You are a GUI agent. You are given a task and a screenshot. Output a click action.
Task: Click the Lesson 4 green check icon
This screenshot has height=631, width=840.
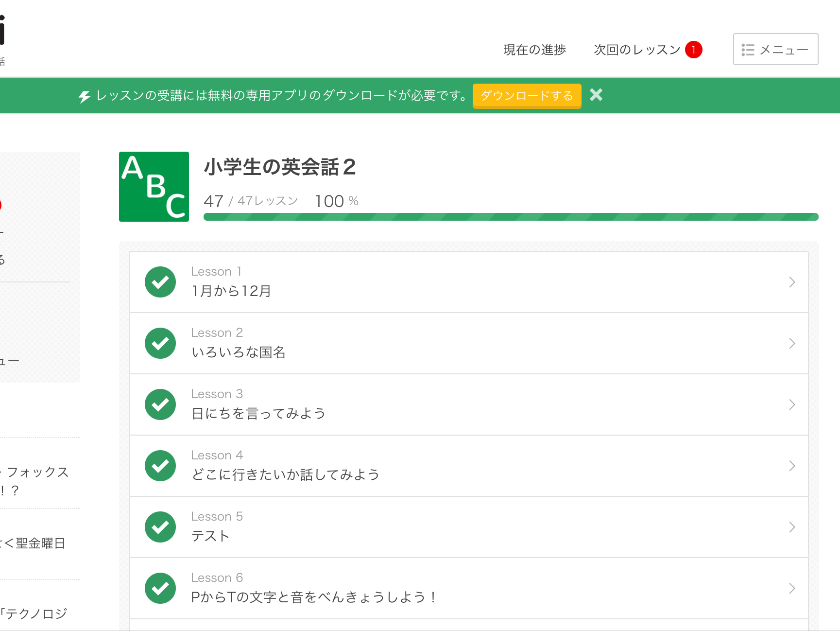[160, 466]
